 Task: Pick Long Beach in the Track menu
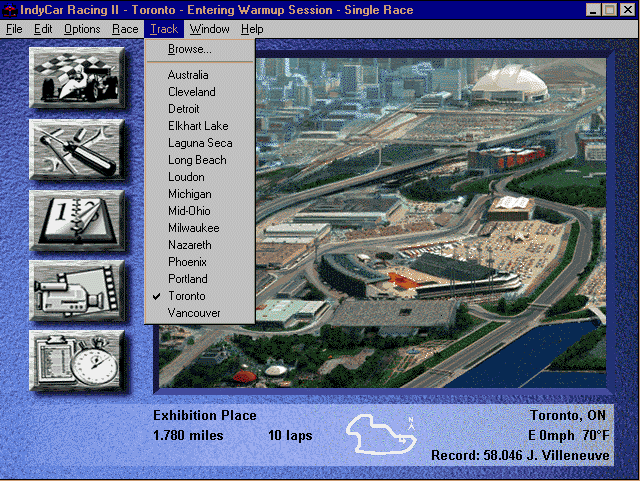[x=197, y=160]
